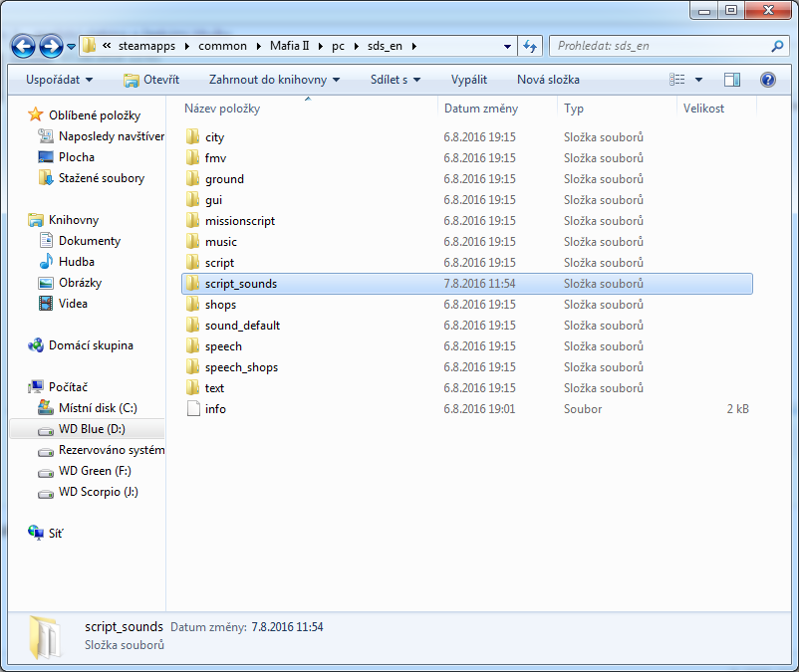
Task: Open Stažené soubory in favorites
Action: (101, 178)
